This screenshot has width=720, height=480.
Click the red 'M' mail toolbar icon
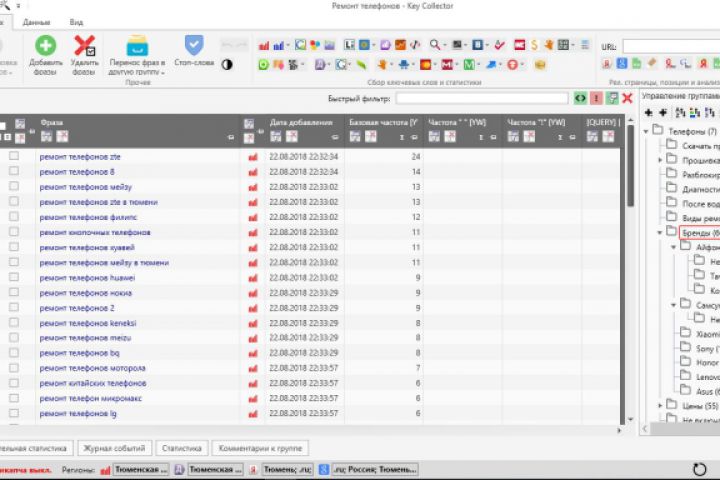[447, 65]
